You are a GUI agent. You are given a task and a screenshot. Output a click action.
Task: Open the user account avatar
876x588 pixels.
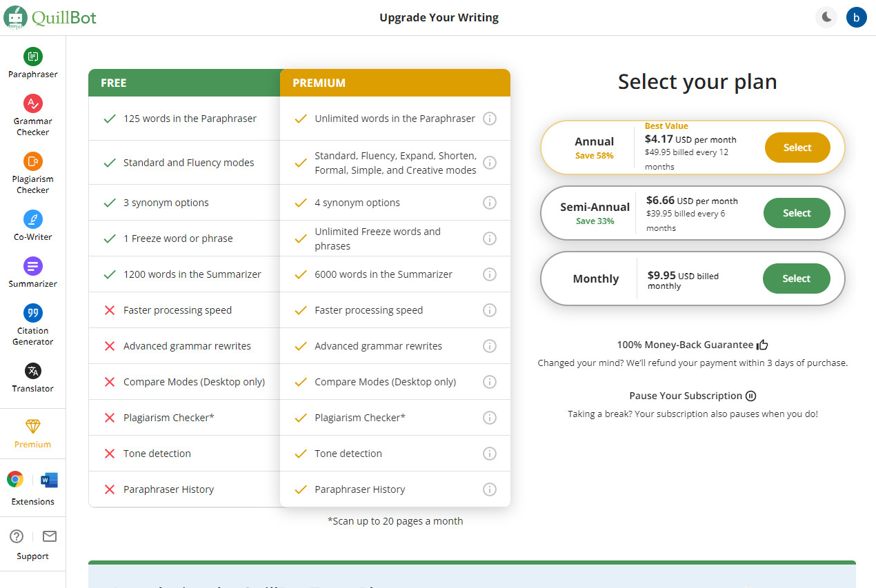856,17
